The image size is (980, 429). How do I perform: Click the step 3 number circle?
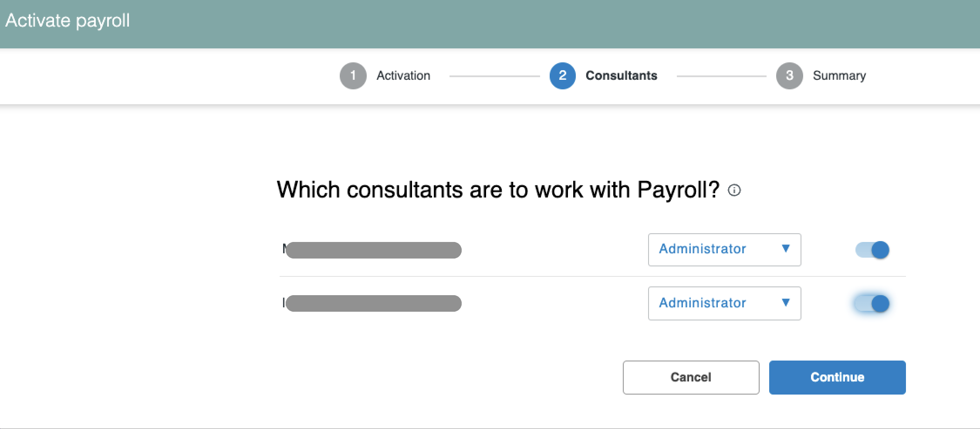789,76
